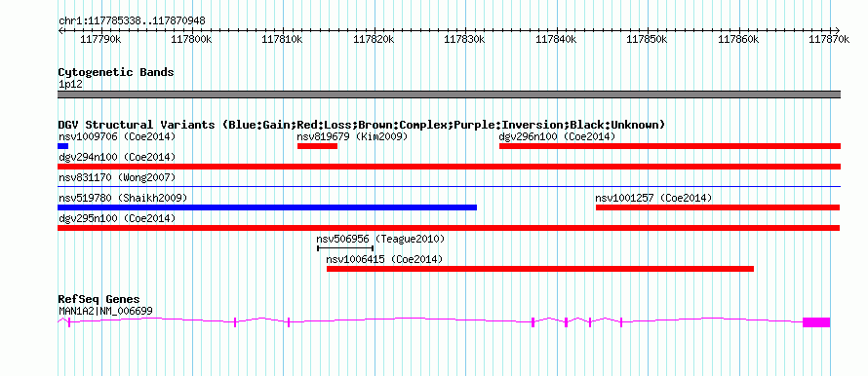The image size is (868, 376).
Task: Click the large magenta MAN1A2 last exon block
Action: pos(816,322)
